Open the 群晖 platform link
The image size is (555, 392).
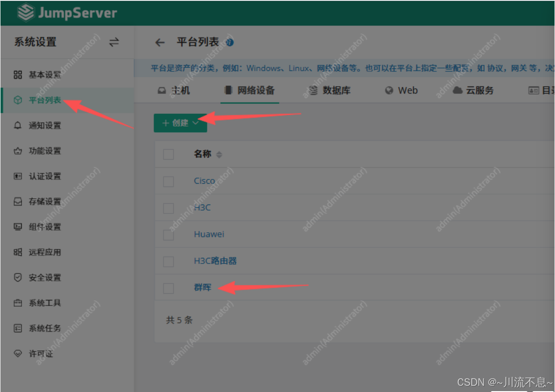[x=203, y=287]
